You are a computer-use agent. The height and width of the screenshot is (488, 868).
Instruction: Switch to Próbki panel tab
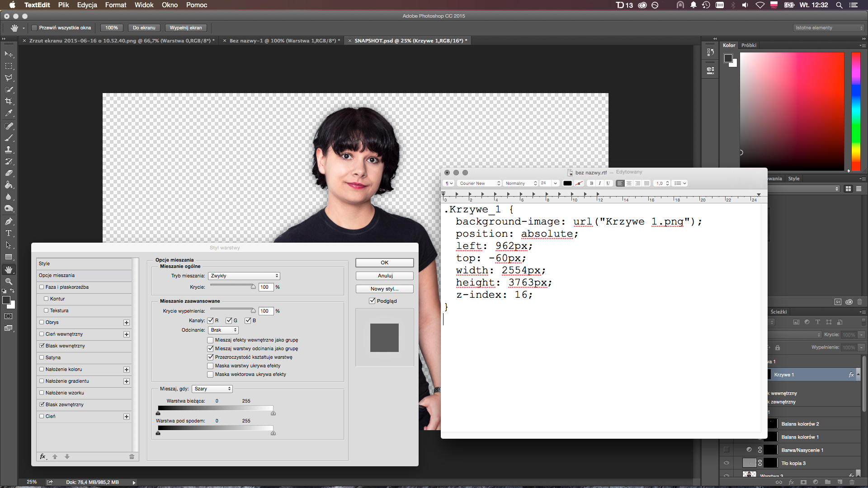(749, 45)
